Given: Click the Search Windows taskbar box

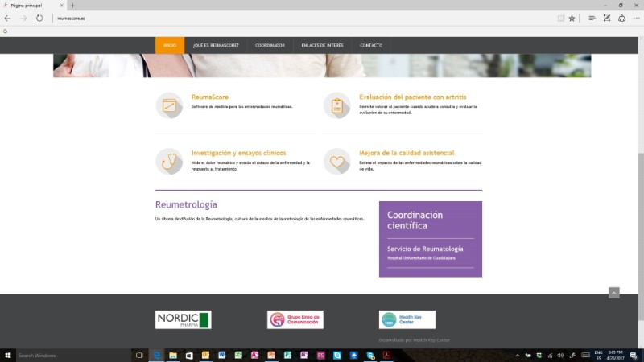Looking at the screenshot, I should tap(73, 356).
